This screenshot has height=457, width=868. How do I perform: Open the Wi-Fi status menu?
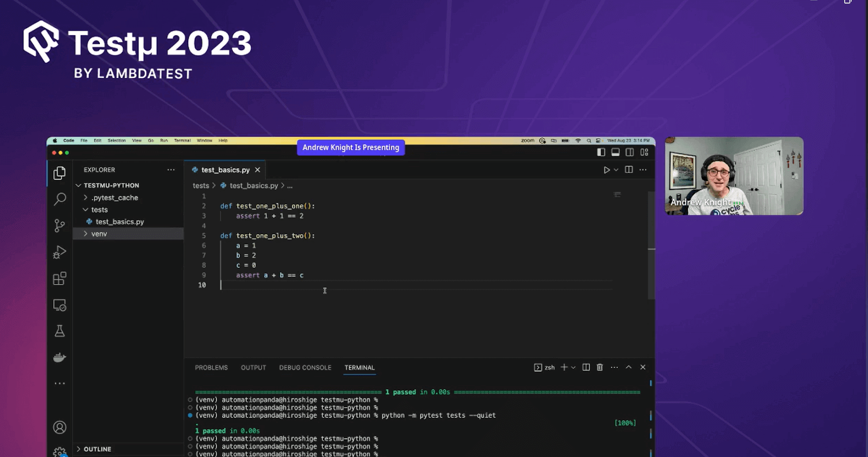[578, 140]
